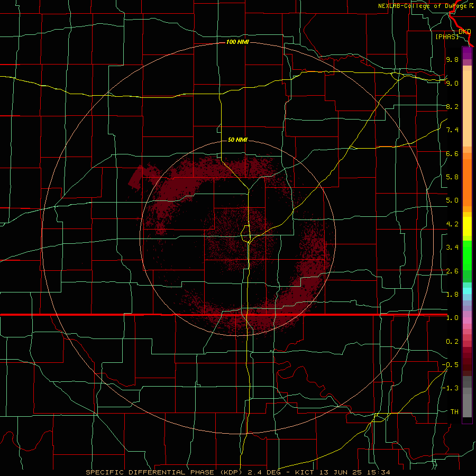Click the 5.8 scale label
Image resolution: width=476 pixels, height=476 pixels.
tap(452, 177)
